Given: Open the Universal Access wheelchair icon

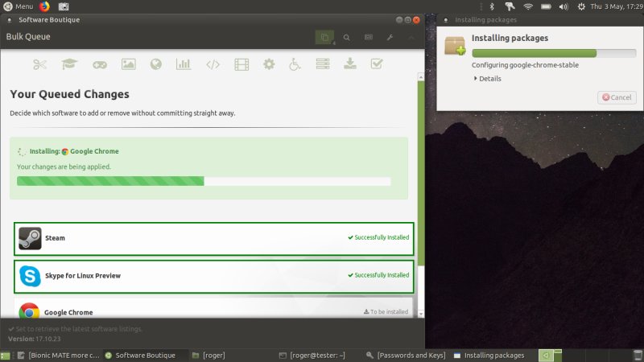Looking at the screenshot, I should 295,64.
